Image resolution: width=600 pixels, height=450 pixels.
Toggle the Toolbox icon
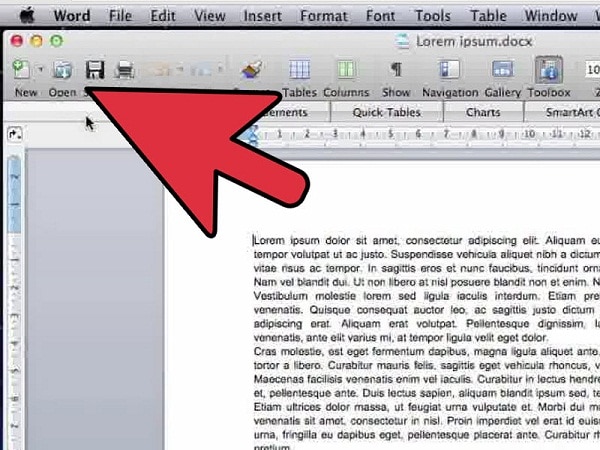point(549,69)
